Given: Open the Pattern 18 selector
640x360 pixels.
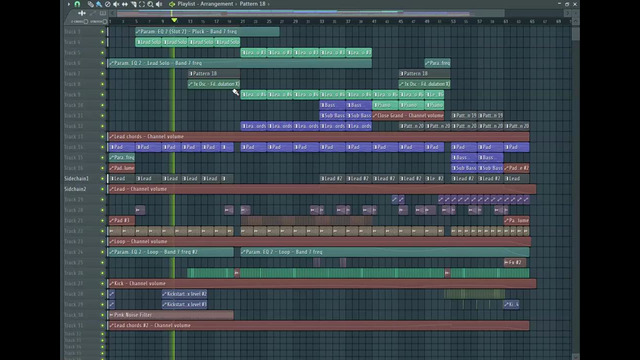Looking at the screenshot, I should (x=252, y=4).
